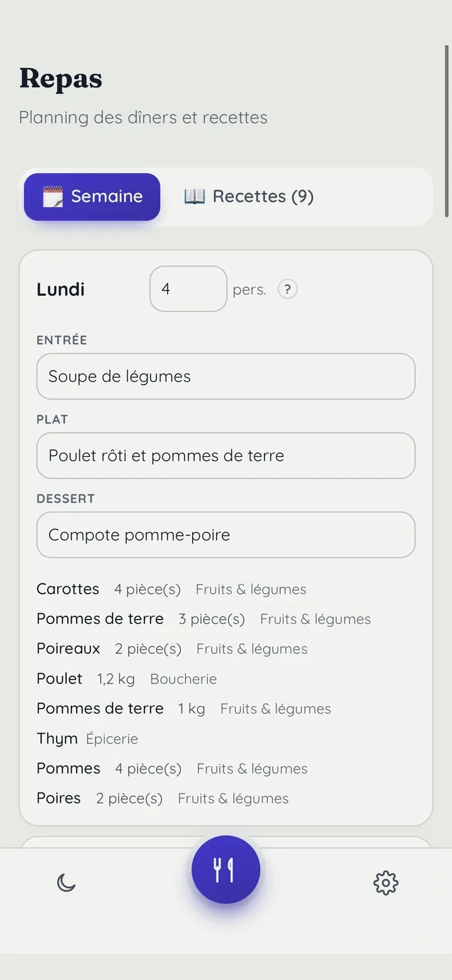
Task: Click the Poulet rôti et pommes de terre field
Action: 226,455
